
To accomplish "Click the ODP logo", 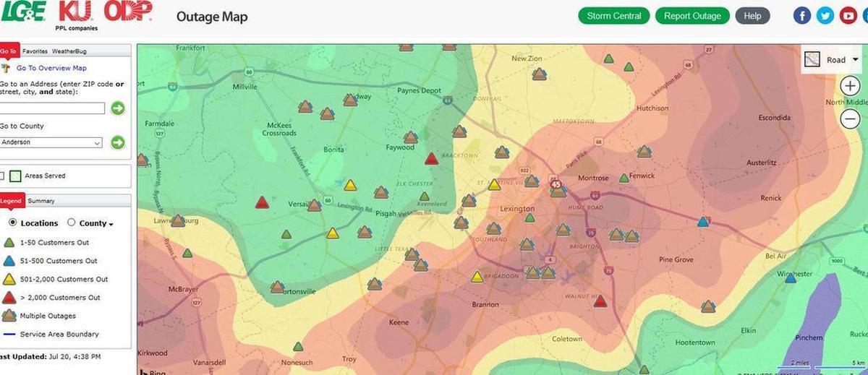I will pos(127,12).
